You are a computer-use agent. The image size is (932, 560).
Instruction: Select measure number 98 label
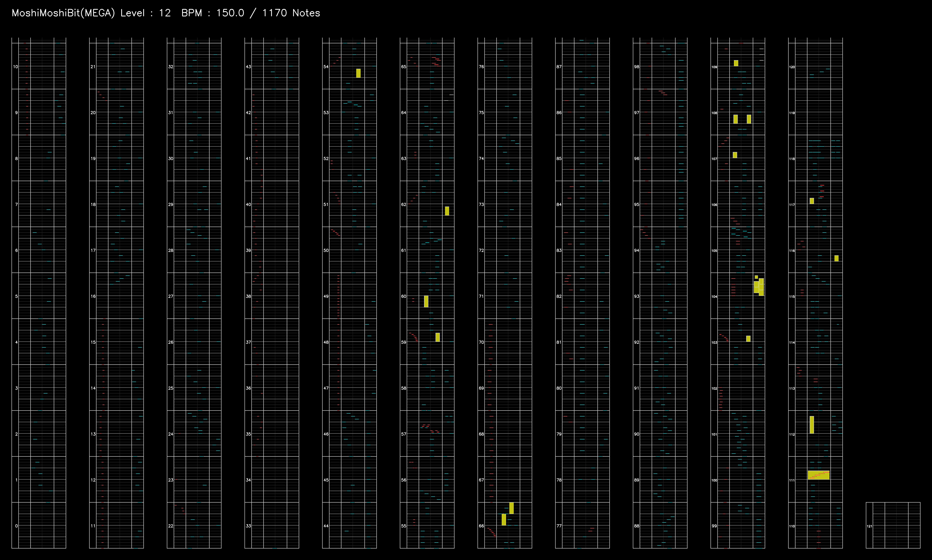[x=637, y=67]
